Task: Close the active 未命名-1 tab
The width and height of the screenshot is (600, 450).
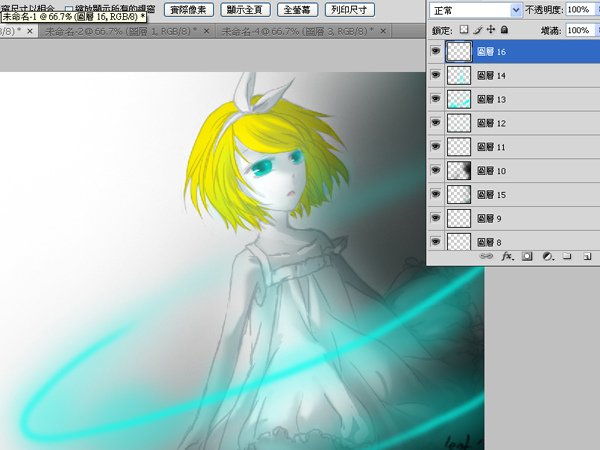Action: click(30, 31)
